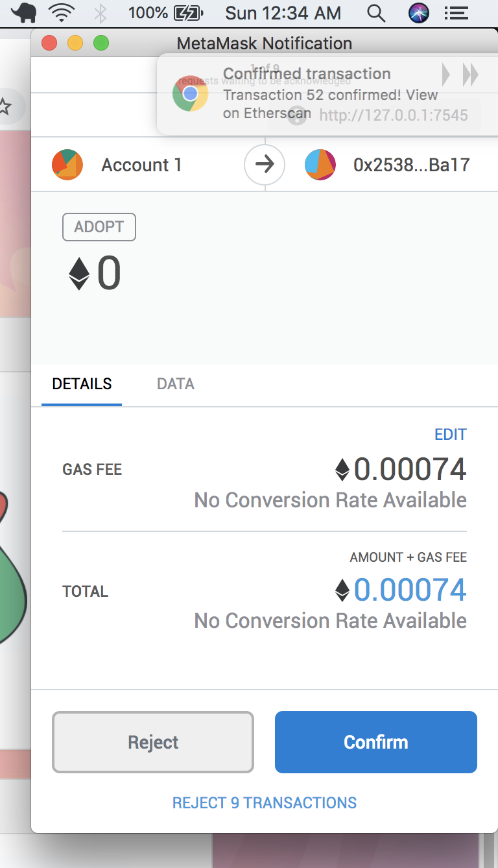Open Spotlight search magnifier icon

tap(375, 12)
